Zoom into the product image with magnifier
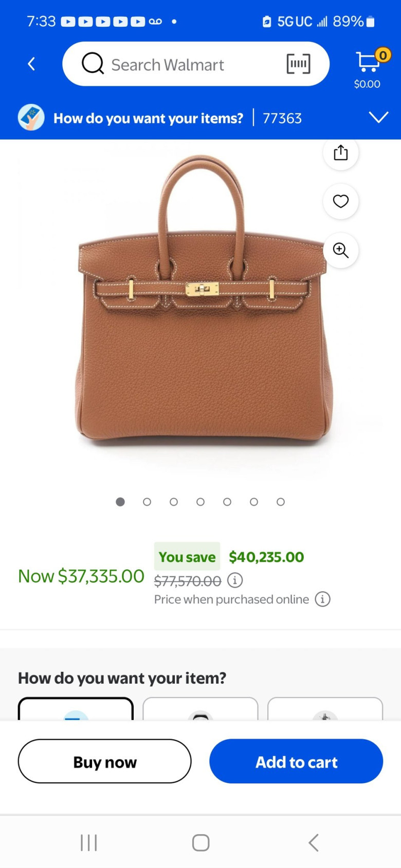This screenshot has width=401, height=868. click(x=340, y=250)
